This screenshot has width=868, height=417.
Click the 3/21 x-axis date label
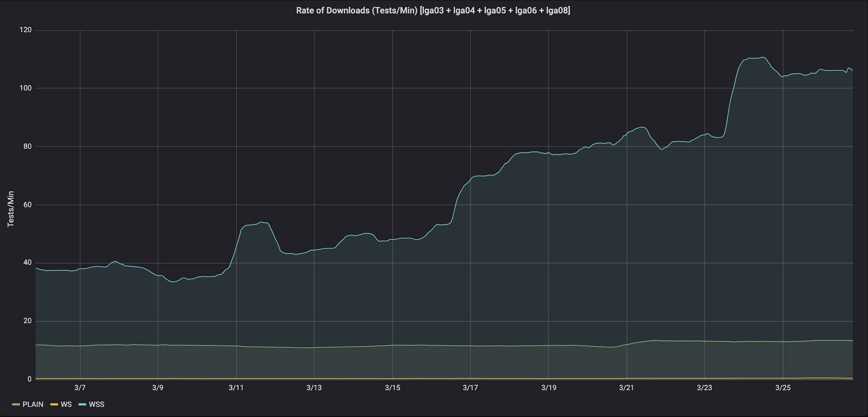(626, 388)
